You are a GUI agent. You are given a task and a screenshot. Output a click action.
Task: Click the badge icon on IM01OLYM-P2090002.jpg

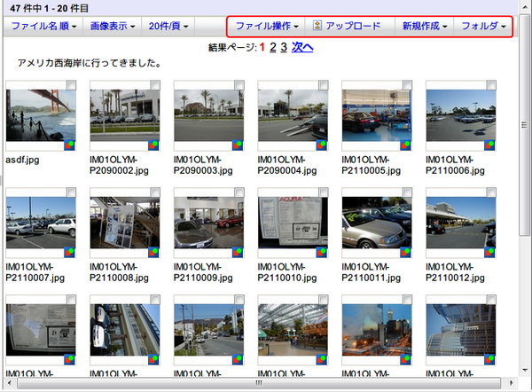(x=153, y=145)
